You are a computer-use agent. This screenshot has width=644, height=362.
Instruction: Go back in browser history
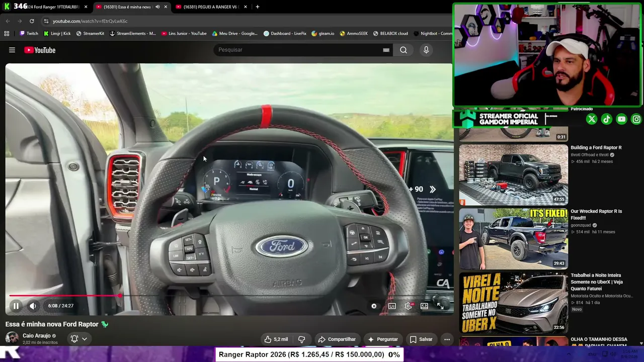(8, 21)
